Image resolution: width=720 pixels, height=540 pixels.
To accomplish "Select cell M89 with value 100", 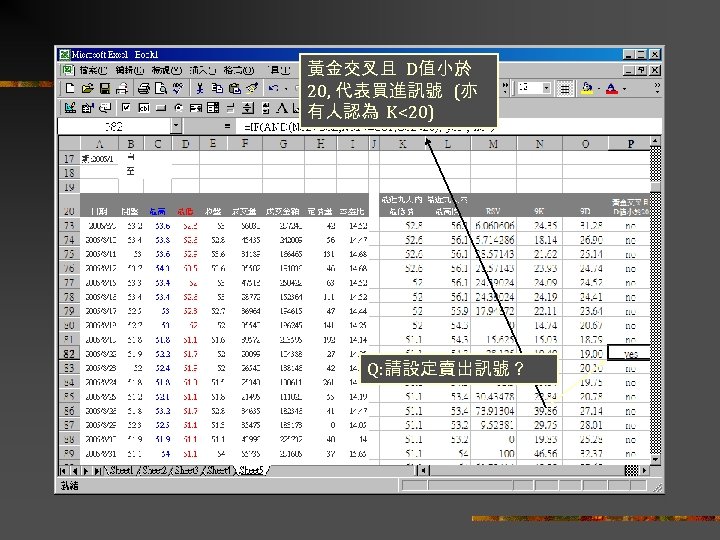I will 493,453.
